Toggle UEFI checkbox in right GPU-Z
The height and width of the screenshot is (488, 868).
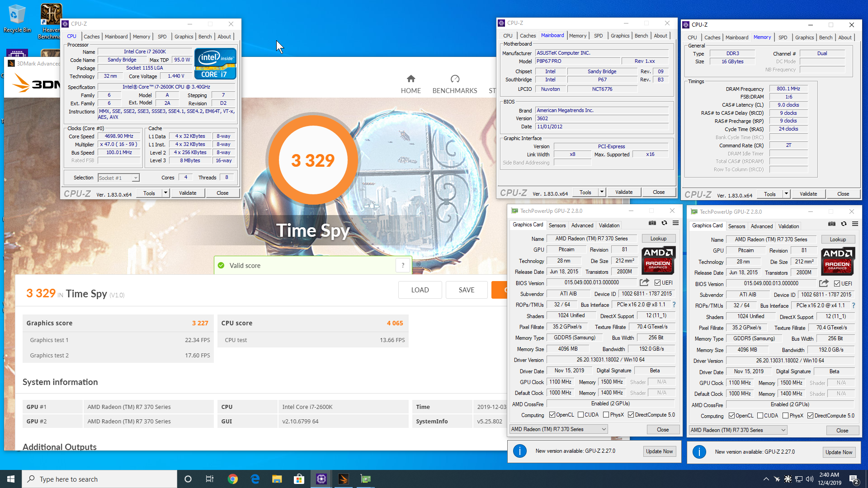click(x=837, y=284)
